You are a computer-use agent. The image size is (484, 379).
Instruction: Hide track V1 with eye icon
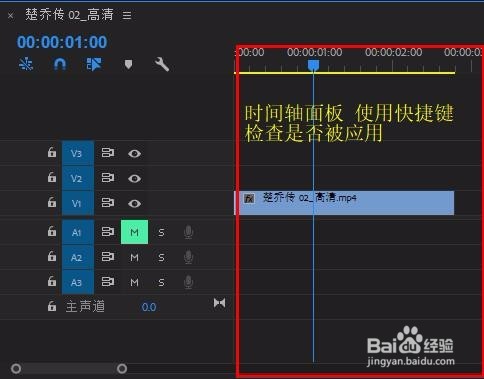[134, 203]
